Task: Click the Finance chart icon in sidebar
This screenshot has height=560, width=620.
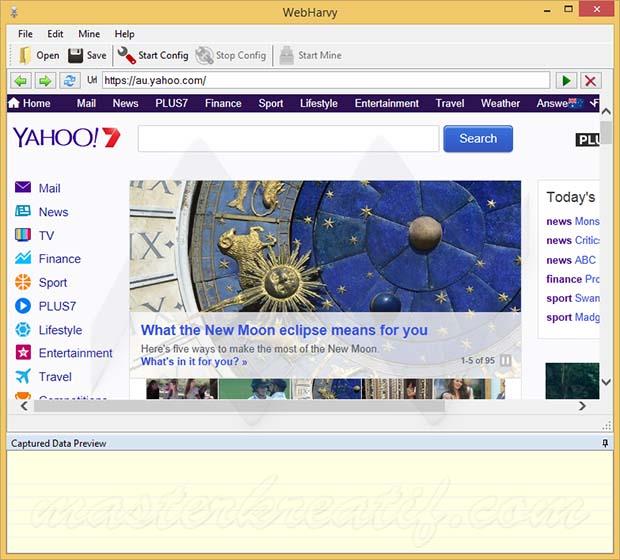Action: (x=23, y=258)
